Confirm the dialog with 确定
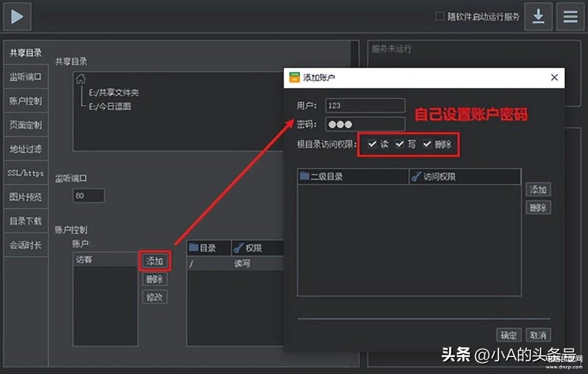 pos(509,335)
